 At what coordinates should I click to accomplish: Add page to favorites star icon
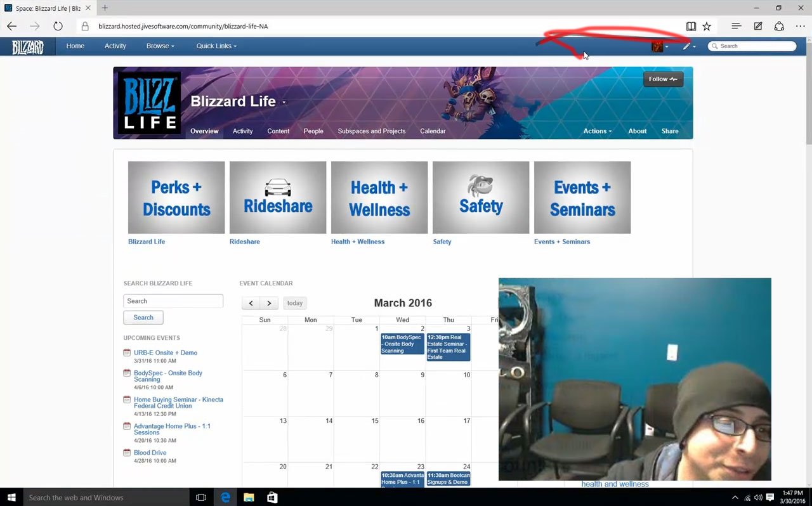click(x=707, y=27)
